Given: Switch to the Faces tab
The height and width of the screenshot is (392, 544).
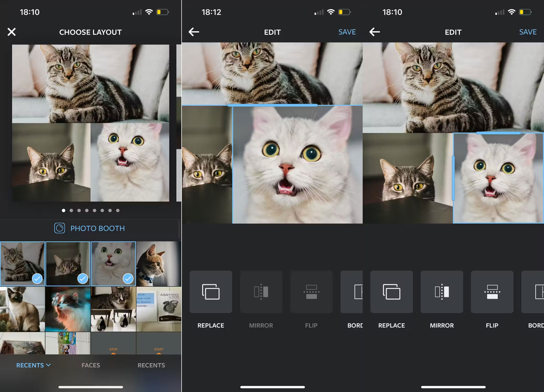Looking at the screenshot, I should point(91,365).
